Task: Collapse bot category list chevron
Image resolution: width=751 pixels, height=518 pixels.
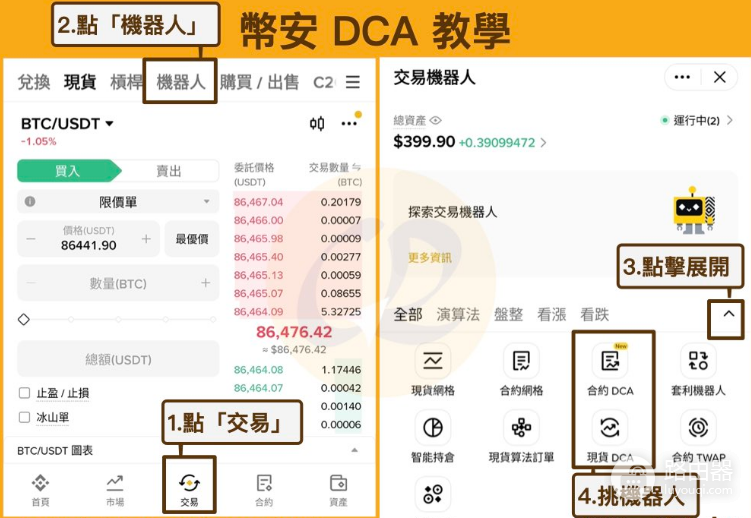Action: (x=728, y=314)
